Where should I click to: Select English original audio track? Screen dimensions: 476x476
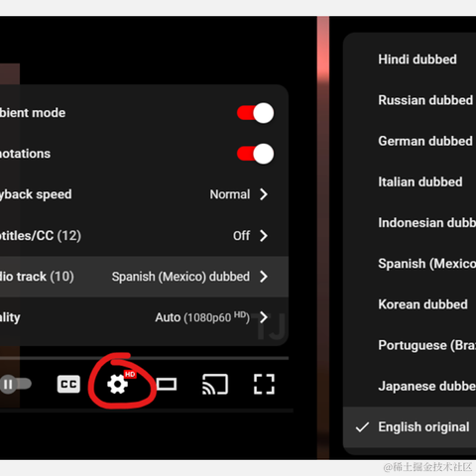(410, 427)
